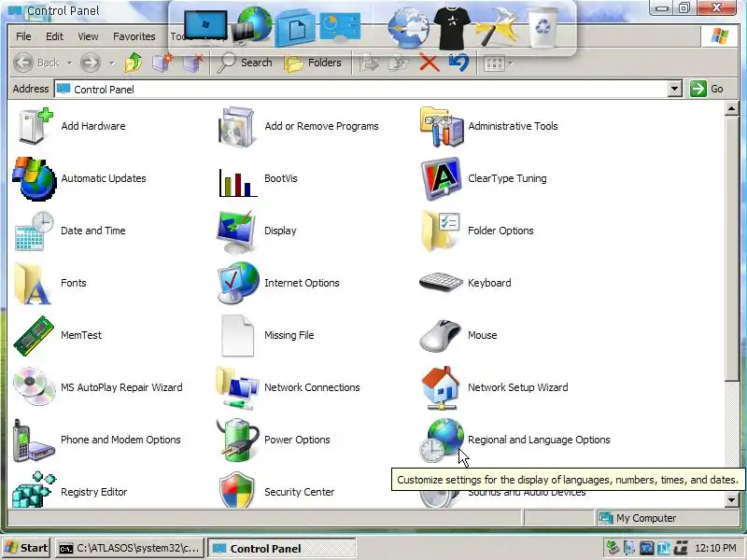Click the Disconnect Network Drive toolbar icon

point(193,63)
